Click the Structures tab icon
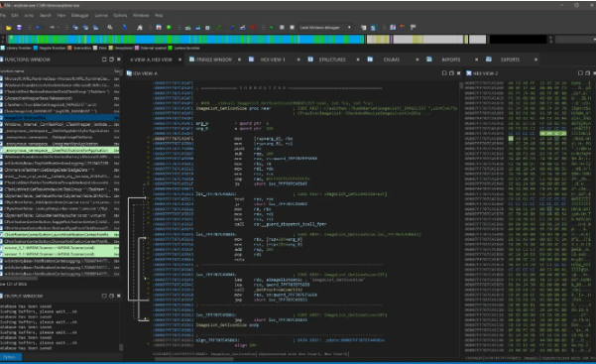 (x=310, y=60)
